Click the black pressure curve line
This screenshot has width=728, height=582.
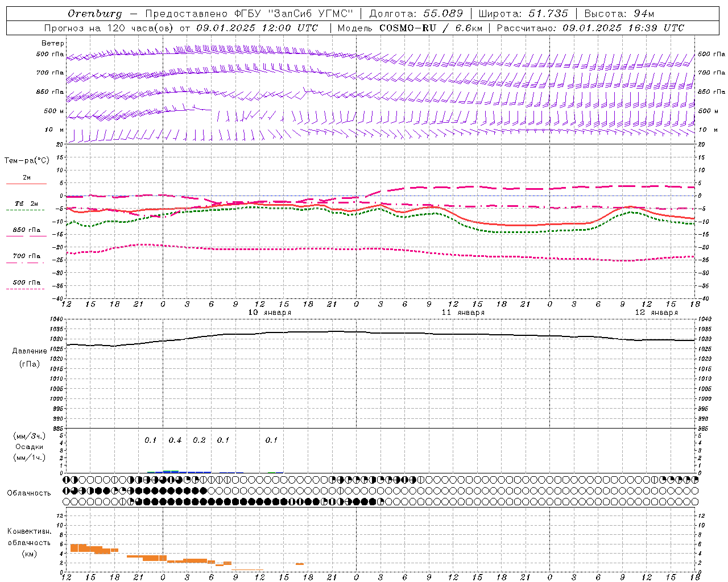pos(381,333)
